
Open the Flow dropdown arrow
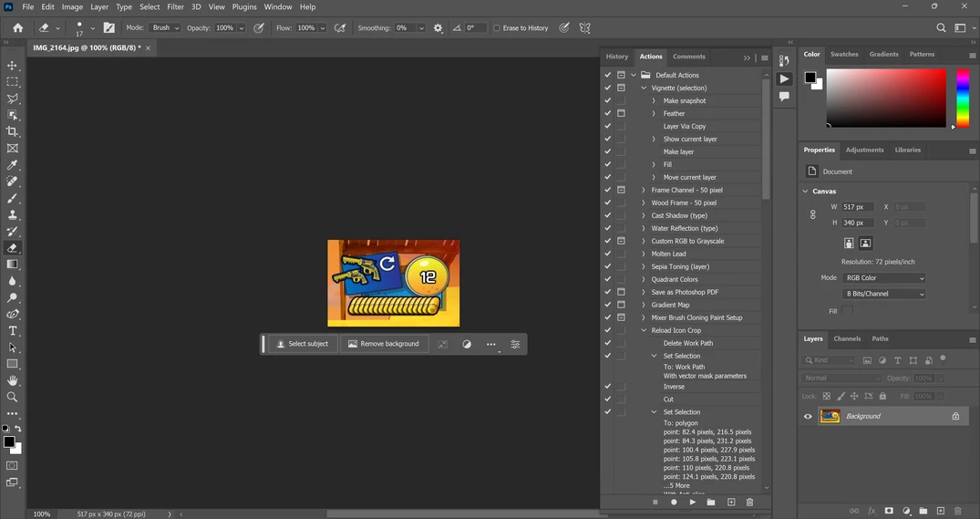coord(323,28)
